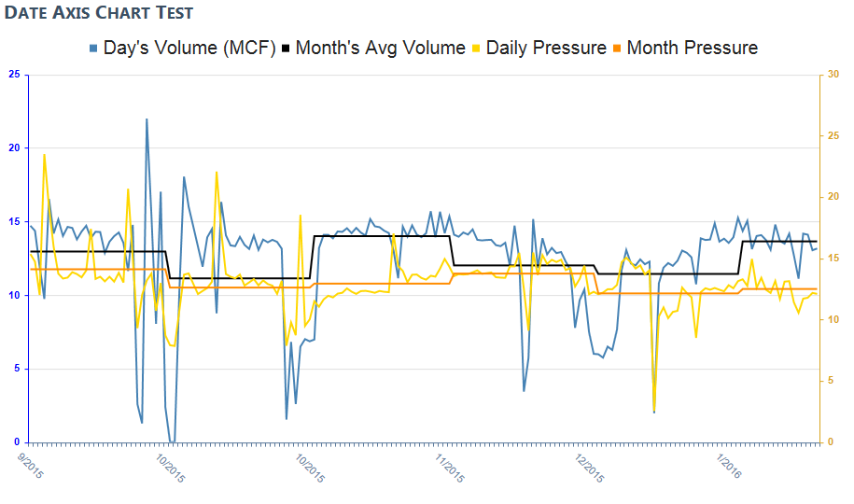Screen dimensions: 854x504
Task: Toggle the Day's Volume (MCF) series label
Action: pos(189,48)
